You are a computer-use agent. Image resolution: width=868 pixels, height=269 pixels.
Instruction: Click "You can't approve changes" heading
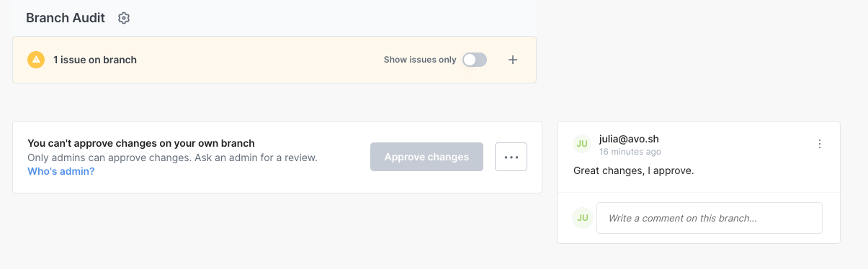(141, 143)
